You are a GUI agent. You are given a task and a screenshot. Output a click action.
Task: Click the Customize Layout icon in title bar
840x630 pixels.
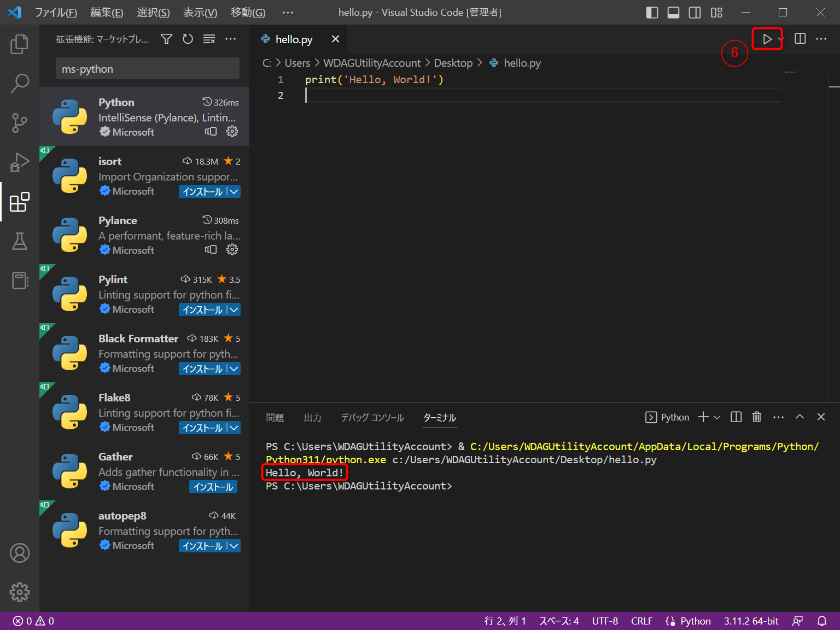[716, 13]
